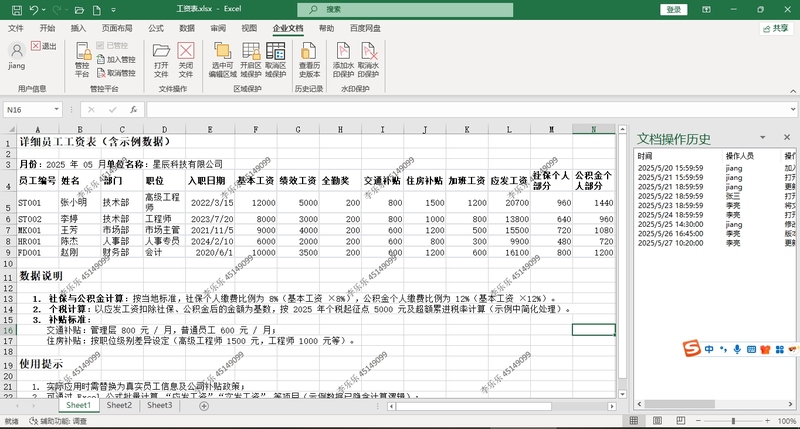Click the 星辰科技有限公司 cell text

pyautogui.click(x=188, y=164)
